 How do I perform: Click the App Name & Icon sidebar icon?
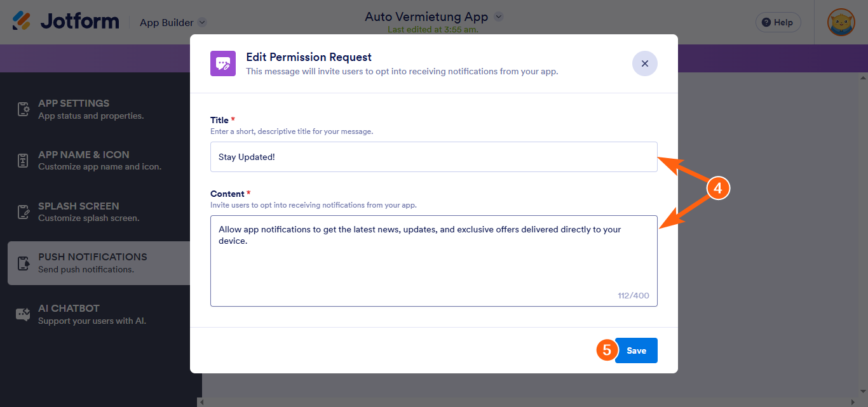click(23, 160)
